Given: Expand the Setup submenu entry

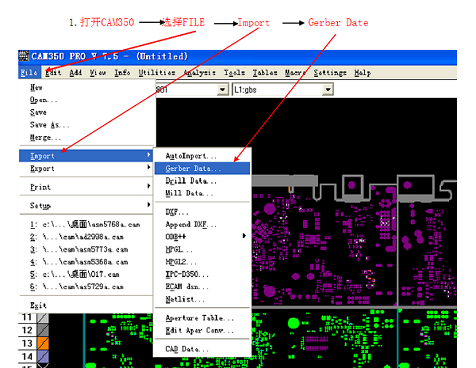Looking at the screenshot, I should point(86,205).
